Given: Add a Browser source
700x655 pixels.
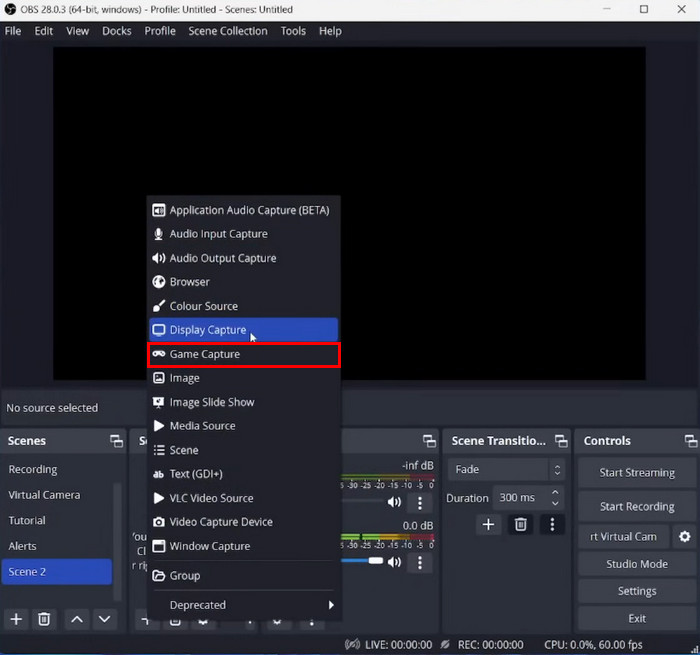Looking at the screenshot, I should point(244,282).
